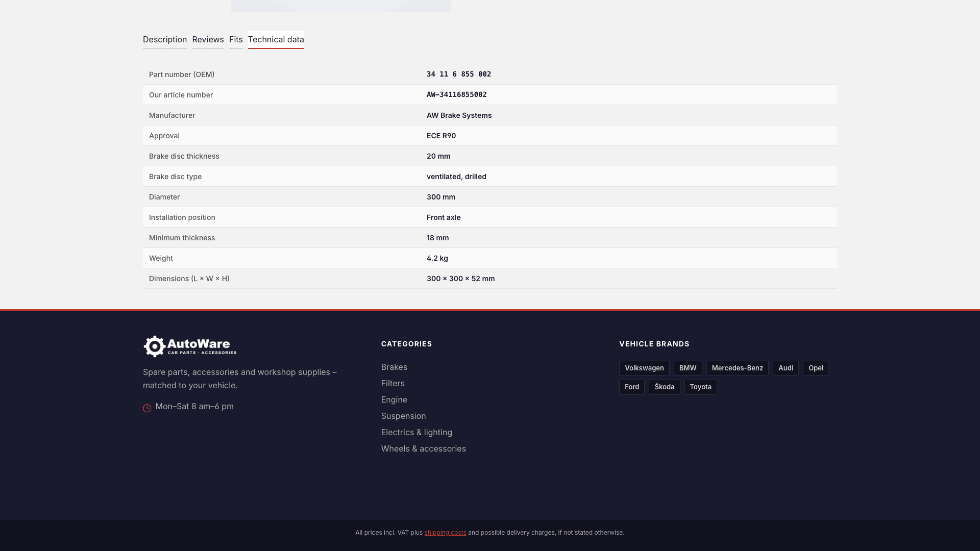Screen dimensions: 980x551
Task: Choose the Audi brand tag
Action: (x=786, y=368)
